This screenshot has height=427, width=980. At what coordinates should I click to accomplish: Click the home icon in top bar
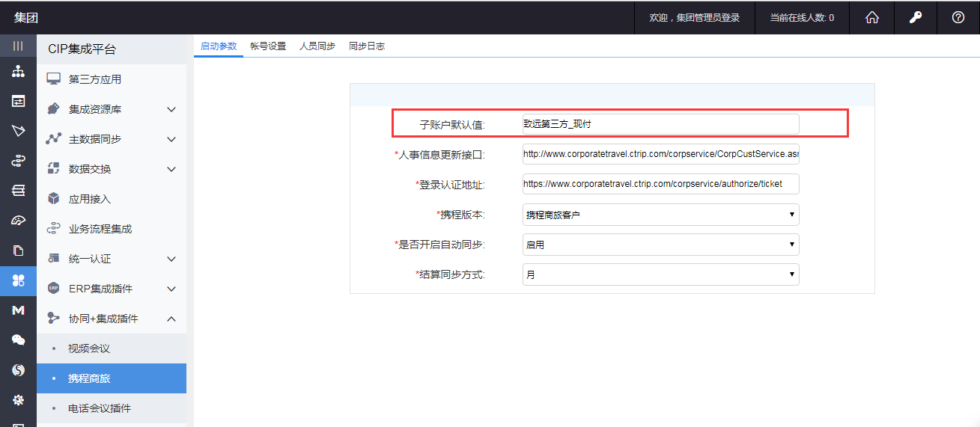pyautogui.click(x=871, y=18)
